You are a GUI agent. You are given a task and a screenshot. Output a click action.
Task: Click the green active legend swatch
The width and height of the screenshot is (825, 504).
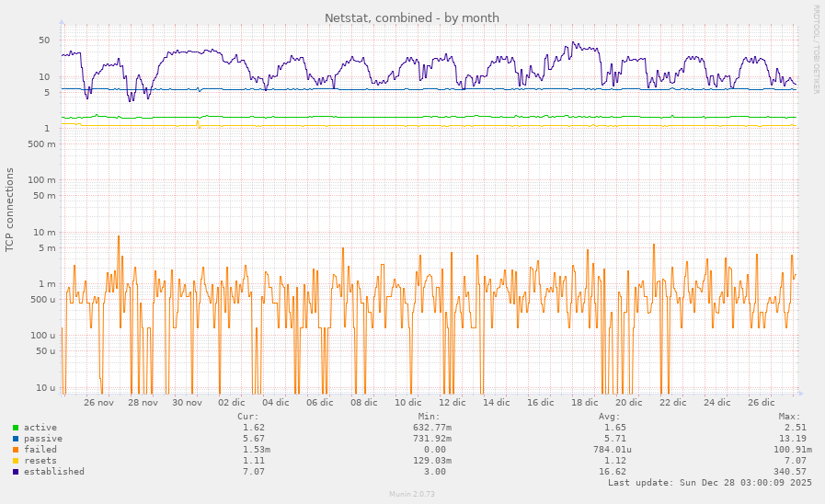(x=16, y=428)
